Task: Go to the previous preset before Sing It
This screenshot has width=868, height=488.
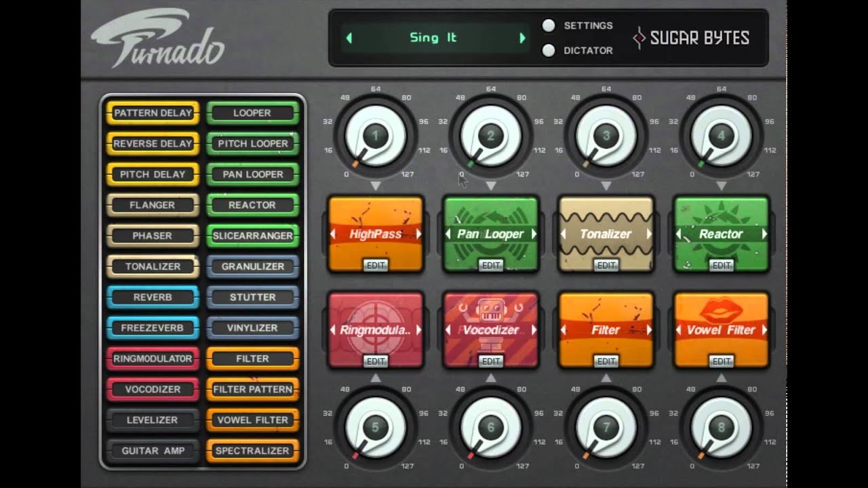Action: coord(349,38)
